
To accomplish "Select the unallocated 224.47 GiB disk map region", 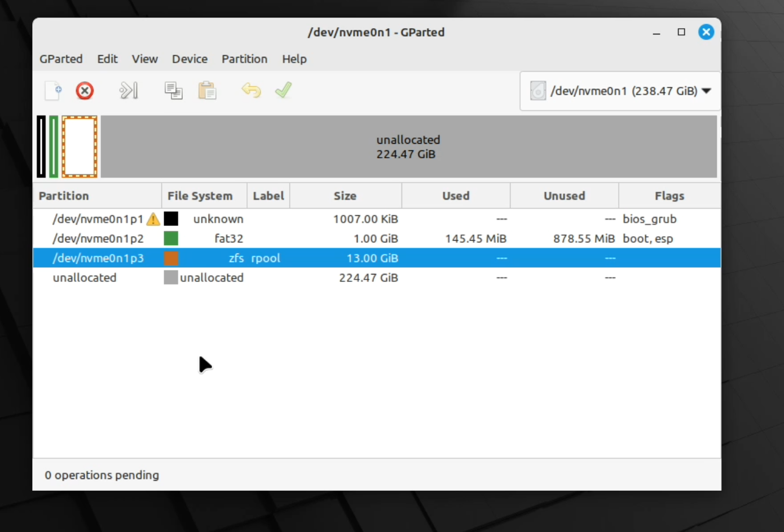I will pos(409,147).
